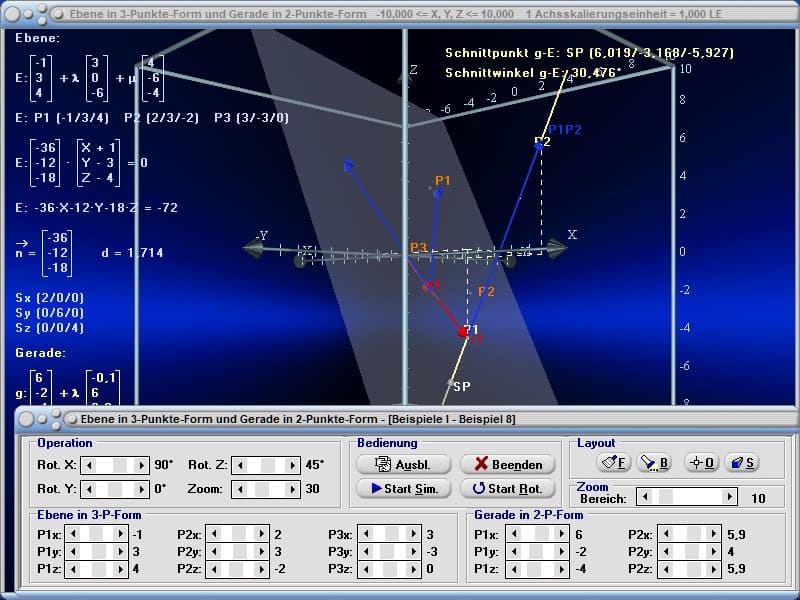The width and height of the screenshot is (800, 600).
Task: Increase Zoom value with right arrow
Action: pyautogui.click(x=292, y=489)
